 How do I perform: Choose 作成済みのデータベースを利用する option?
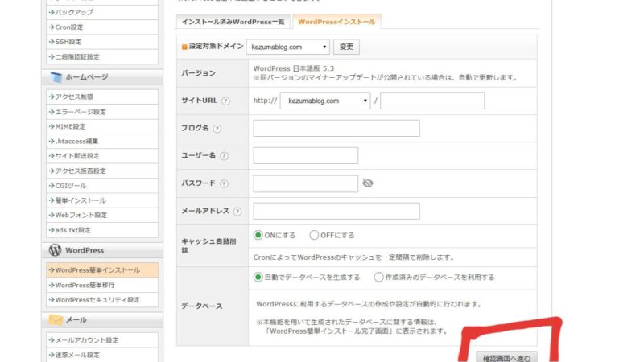(378, 277)
